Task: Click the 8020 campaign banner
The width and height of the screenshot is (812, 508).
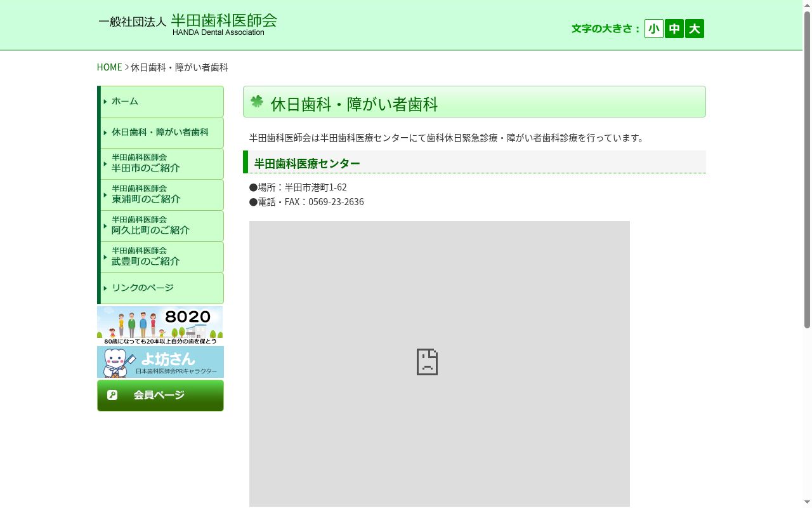Action: coord(160,326)
